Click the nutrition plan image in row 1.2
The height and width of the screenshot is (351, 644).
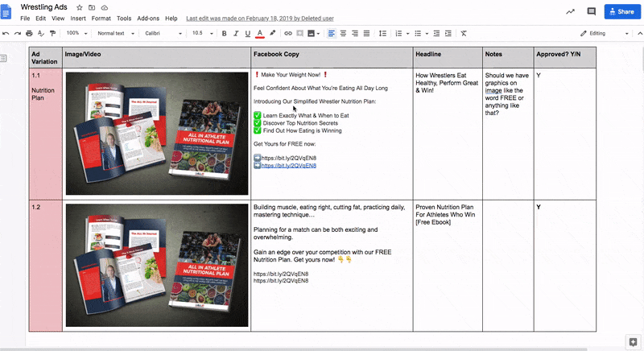pos(157,266)
